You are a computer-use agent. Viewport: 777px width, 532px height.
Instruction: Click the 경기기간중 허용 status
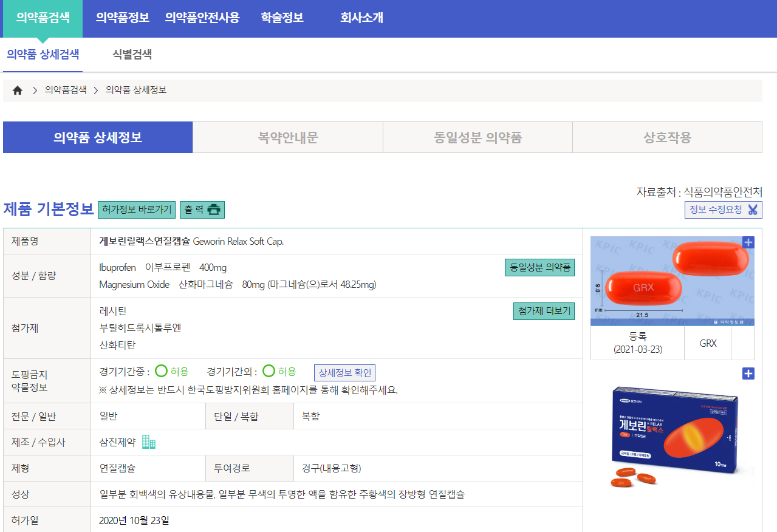pos(172,372)
